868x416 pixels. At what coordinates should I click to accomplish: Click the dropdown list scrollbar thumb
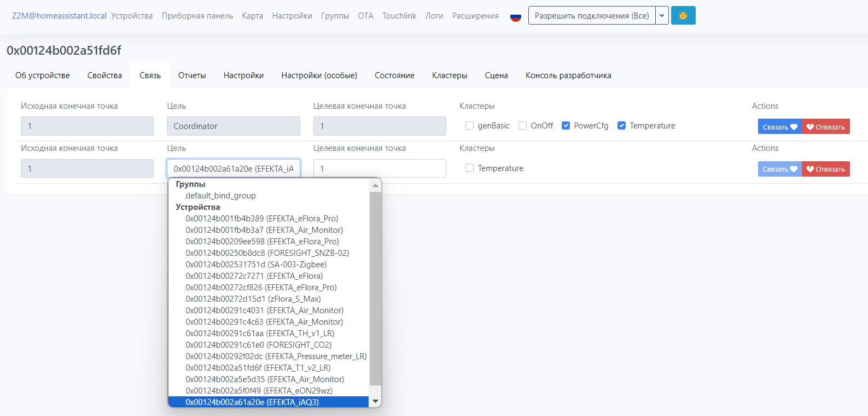click(x=375, y=288)
